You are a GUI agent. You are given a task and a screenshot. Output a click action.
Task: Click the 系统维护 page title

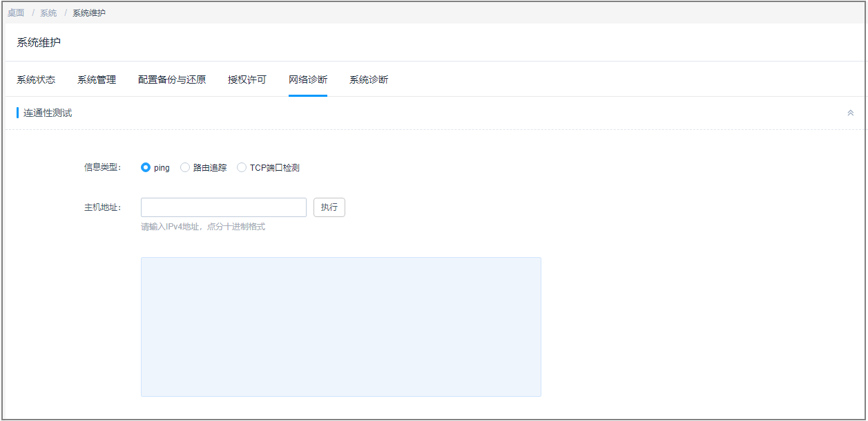click(x=39, y=43)
